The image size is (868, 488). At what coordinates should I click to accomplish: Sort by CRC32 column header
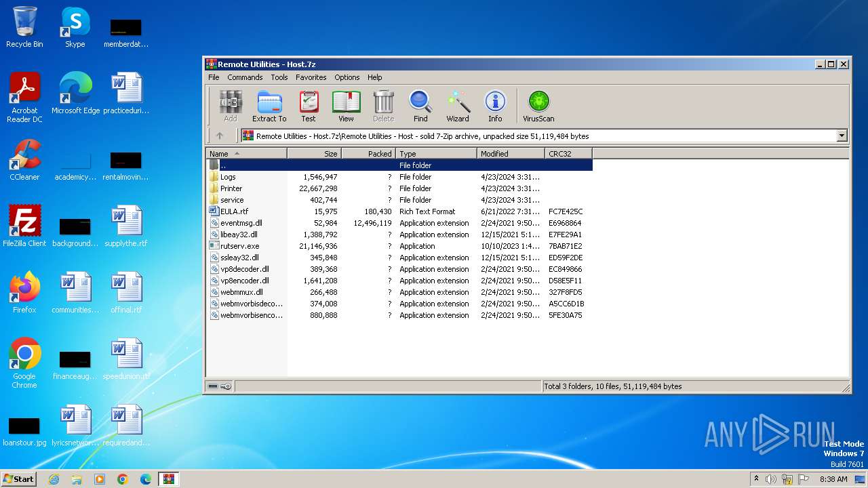[569, 154]
